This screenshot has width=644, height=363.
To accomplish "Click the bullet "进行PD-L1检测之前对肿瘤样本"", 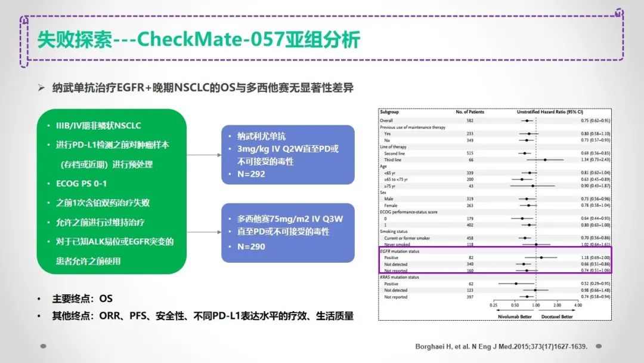I will click(x=113, y=145).
